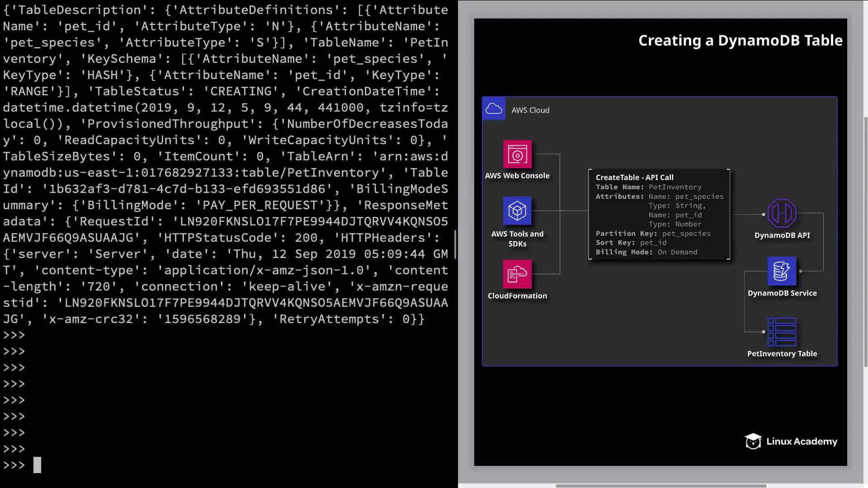Screen dimensions: 868x488
Task: Click the 'CREATING' table status text
Action: pos(241,91)
